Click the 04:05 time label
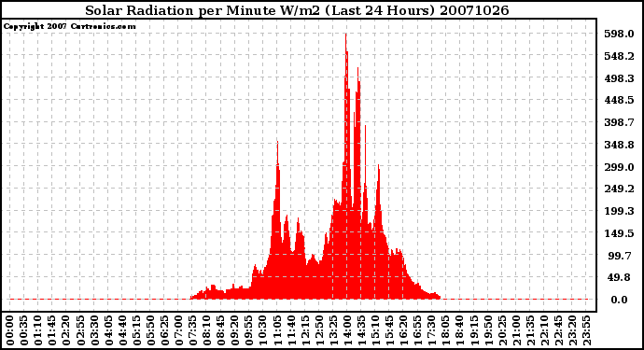 click(108, 330)
